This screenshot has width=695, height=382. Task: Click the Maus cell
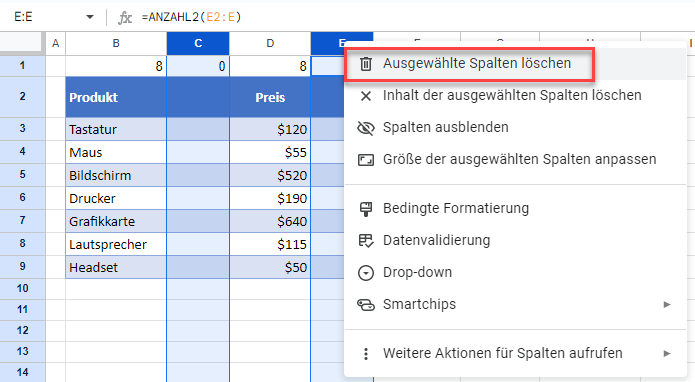(x=116, y=152)
